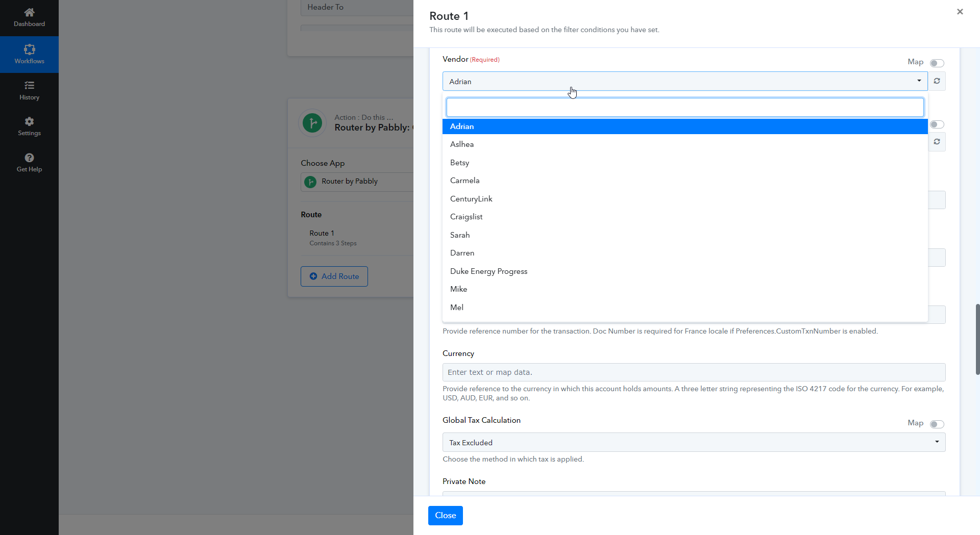Click the Private Note label
Image resolution: width=980 pixels, height=535 pixels.
point(464,481)
